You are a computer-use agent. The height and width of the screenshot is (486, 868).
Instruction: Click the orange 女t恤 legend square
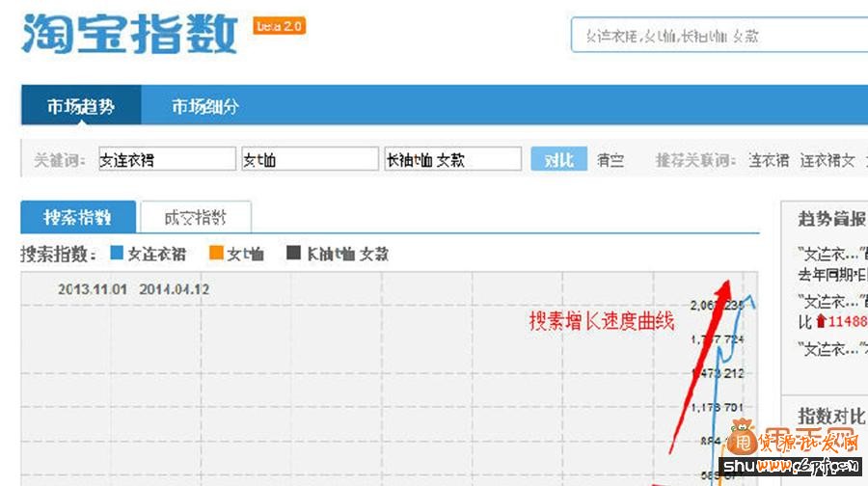click(x=215, y=255)
